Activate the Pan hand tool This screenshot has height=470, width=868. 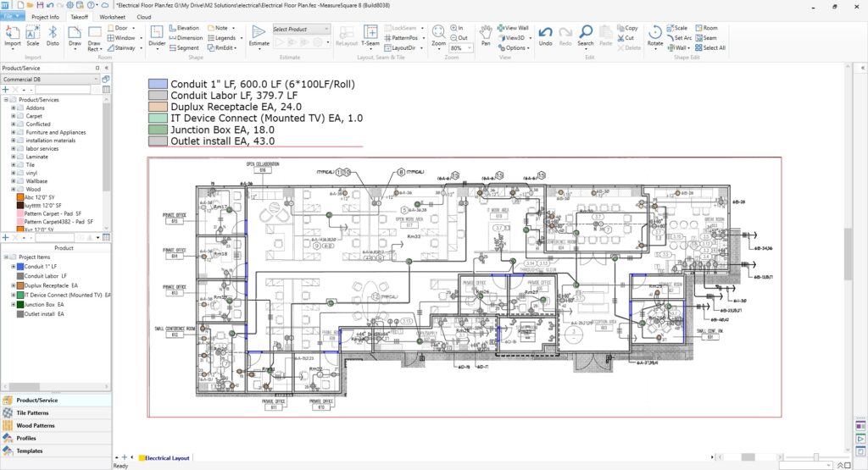(x=486, y=36)
